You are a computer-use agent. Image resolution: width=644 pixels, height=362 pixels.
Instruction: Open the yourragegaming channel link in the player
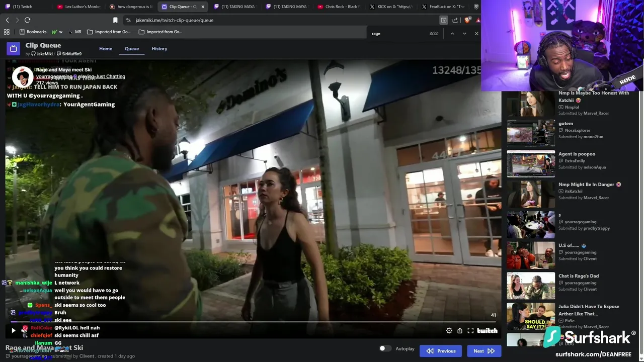coord(54,76)
